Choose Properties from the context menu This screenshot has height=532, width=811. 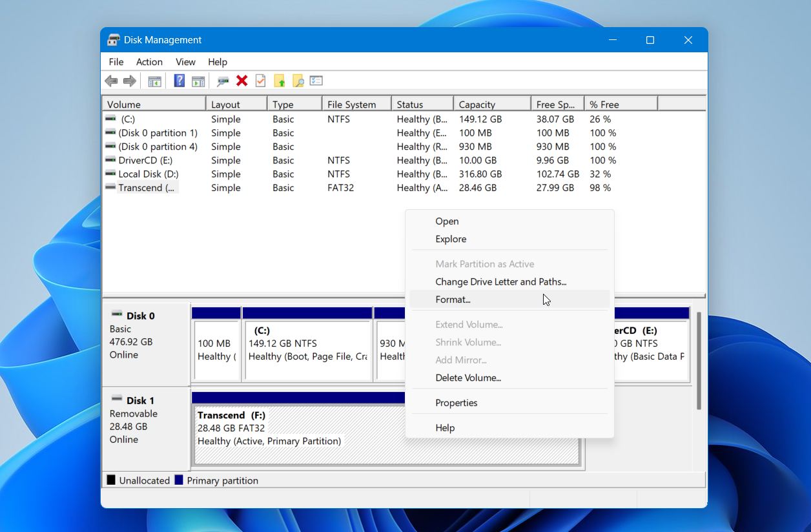(x=509, y=403)
